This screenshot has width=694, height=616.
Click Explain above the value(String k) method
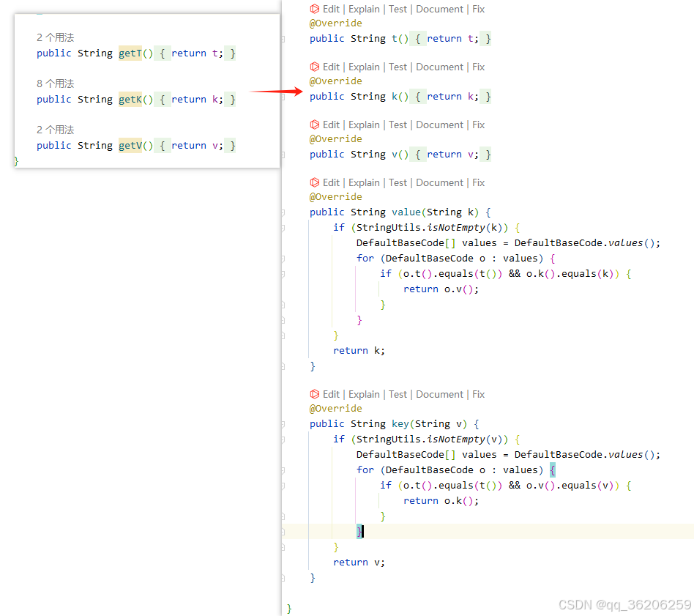click(x=364, y=182)
